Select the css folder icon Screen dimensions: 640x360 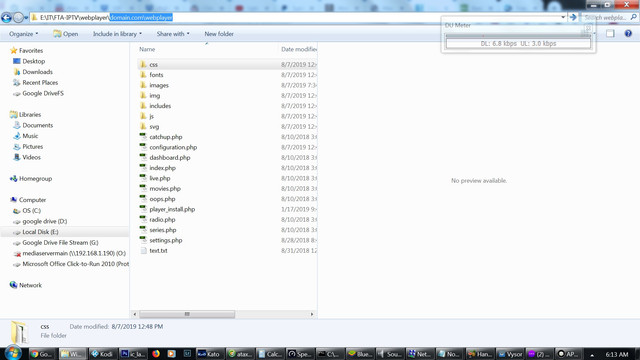click(143, 64)
